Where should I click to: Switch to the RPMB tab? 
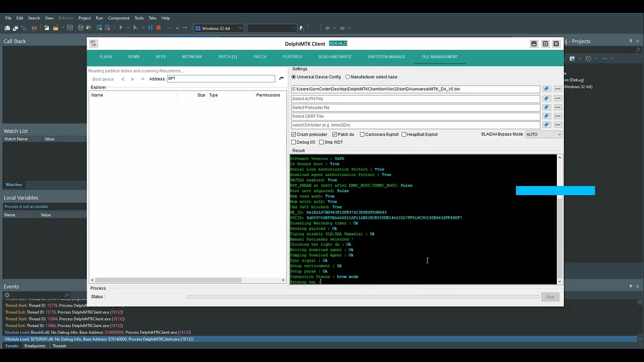pos(134,57)
